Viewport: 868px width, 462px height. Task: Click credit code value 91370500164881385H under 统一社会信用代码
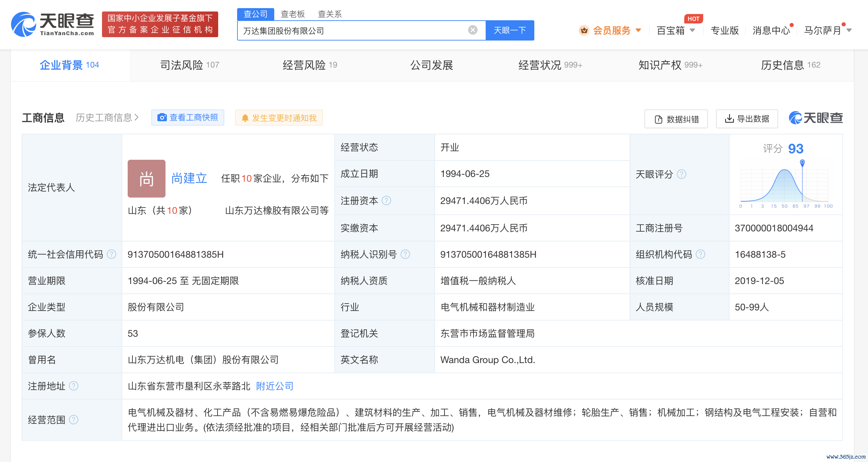(176, 254)
